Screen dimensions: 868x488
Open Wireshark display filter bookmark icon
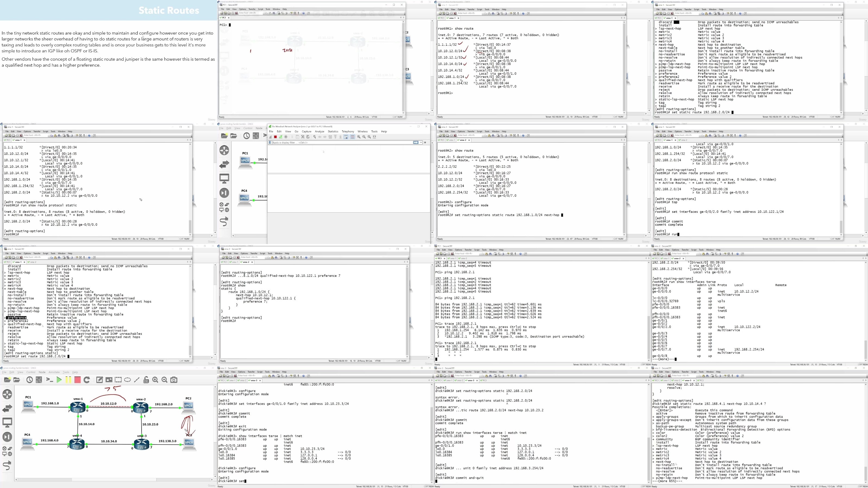(270, 143)
